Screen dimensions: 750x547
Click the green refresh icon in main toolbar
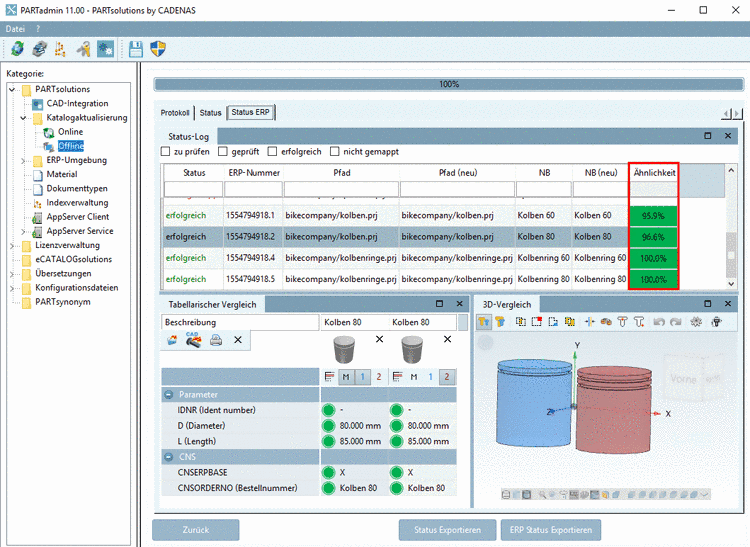[x=17, y=48]
